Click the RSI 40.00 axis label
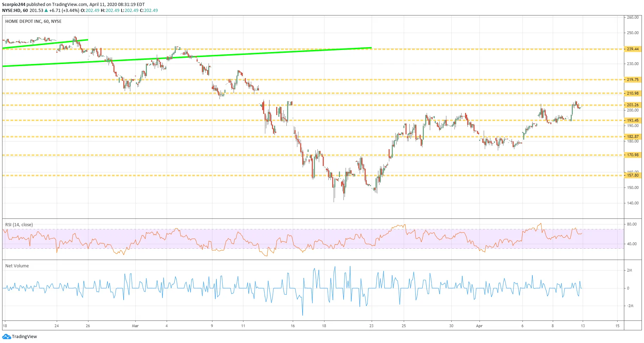Image resolution: width=644 pixels, height=343 pixels. (632, 244)
